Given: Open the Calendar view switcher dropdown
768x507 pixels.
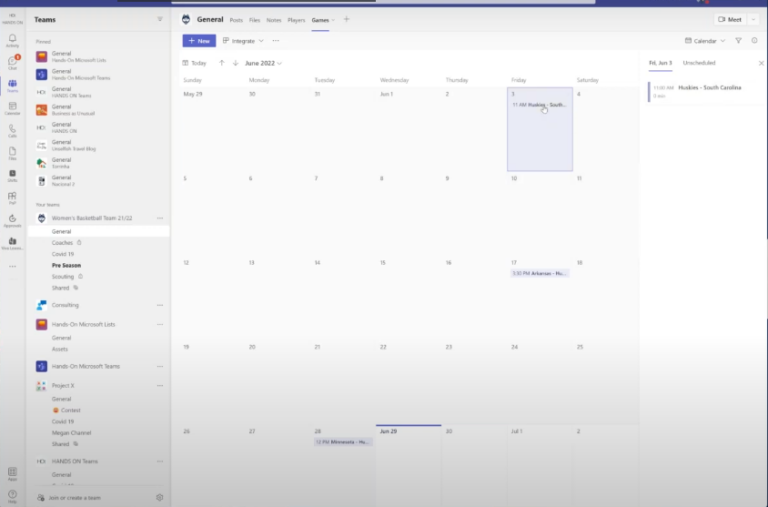Looking at the screenshot, I should [705, 41].
